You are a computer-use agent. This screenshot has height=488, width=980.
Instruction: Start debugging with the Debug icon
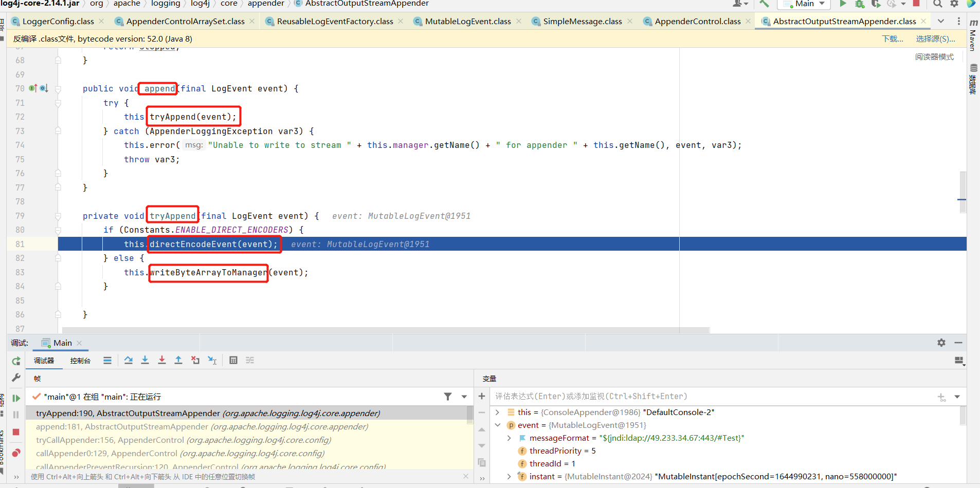tap(860, 4)
